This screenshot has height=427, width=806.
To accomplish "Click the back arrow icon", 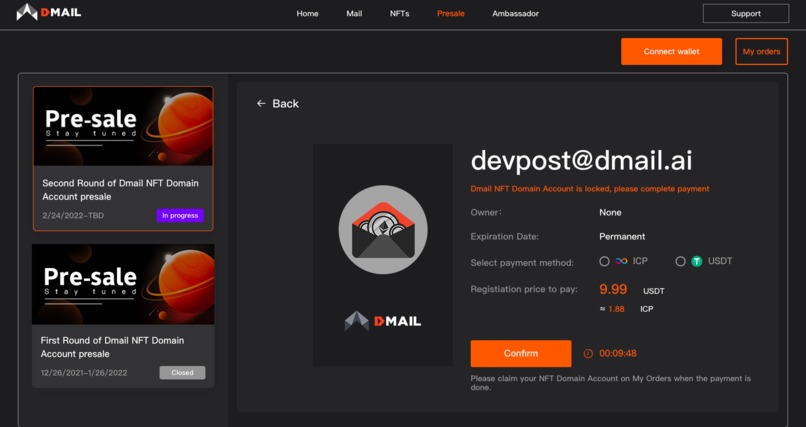I will [x=261, y=103].
